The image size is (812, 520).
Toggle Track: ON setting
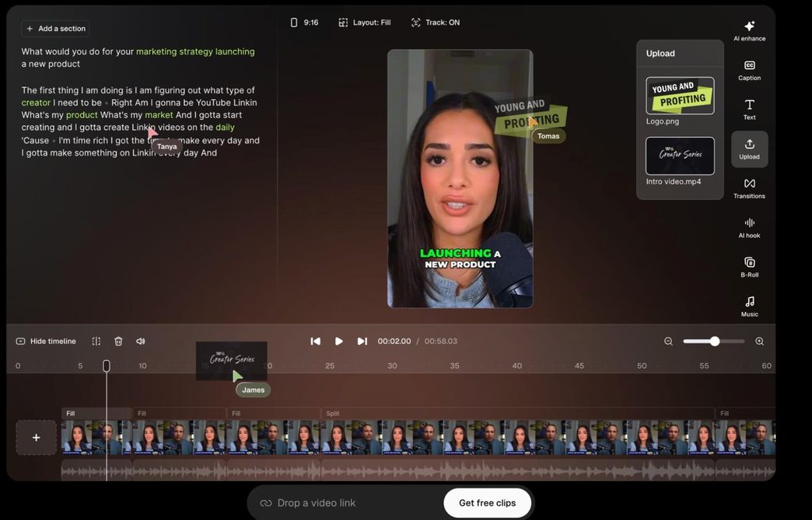point(435,23)
